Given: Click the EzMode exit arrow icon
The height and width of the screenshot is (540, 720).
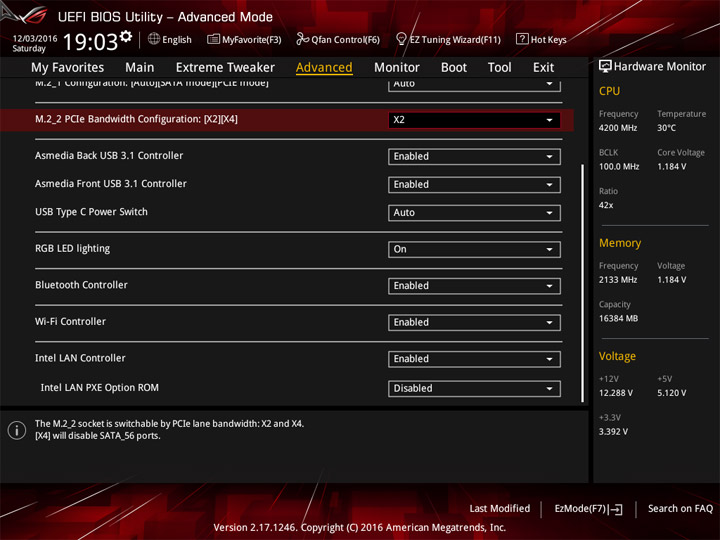Looking at the screenshot, I should [616, 509].
